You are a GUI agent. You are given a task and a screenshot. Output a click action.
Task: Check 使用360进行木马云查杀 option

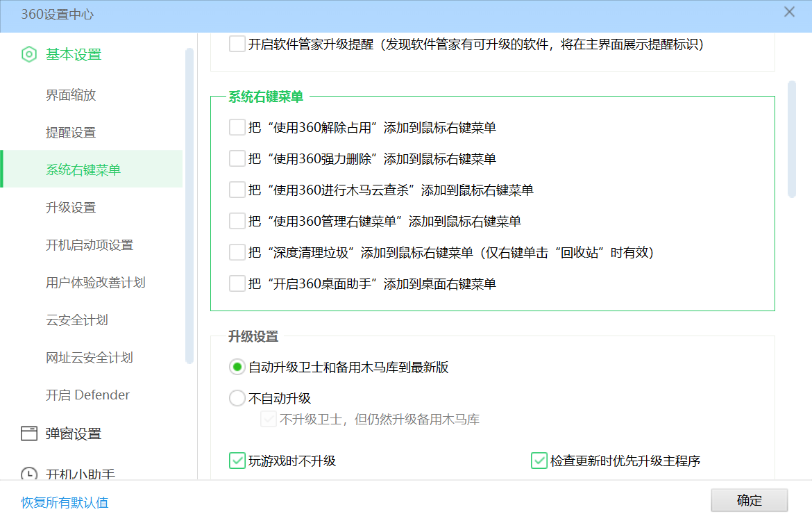coord(237,190)
